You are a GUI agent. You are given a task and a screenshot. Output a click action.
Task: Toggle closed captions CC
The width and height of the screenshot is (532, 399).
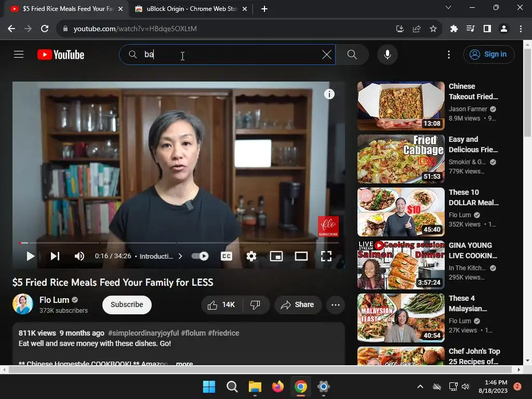coord(227,256)
